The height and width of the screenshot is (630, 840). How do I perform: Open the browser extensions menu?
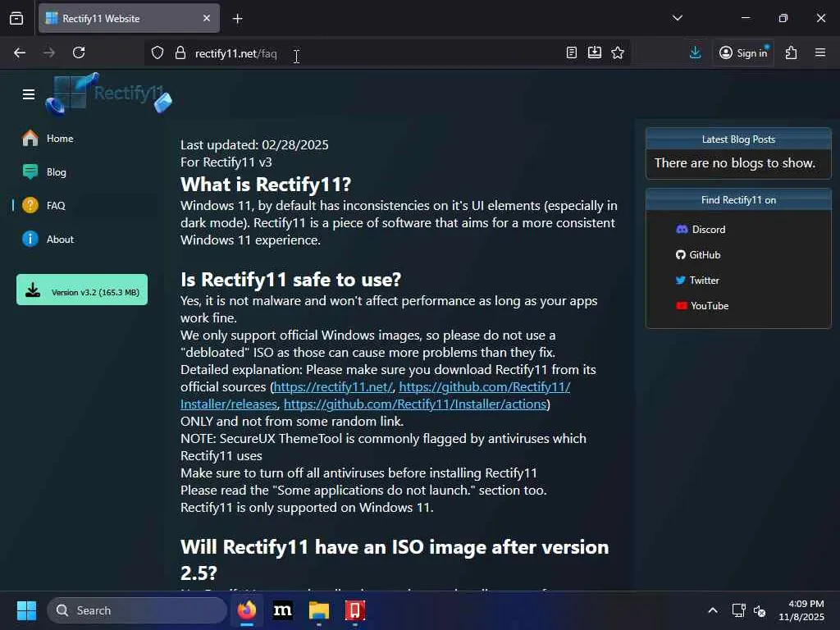792,52
